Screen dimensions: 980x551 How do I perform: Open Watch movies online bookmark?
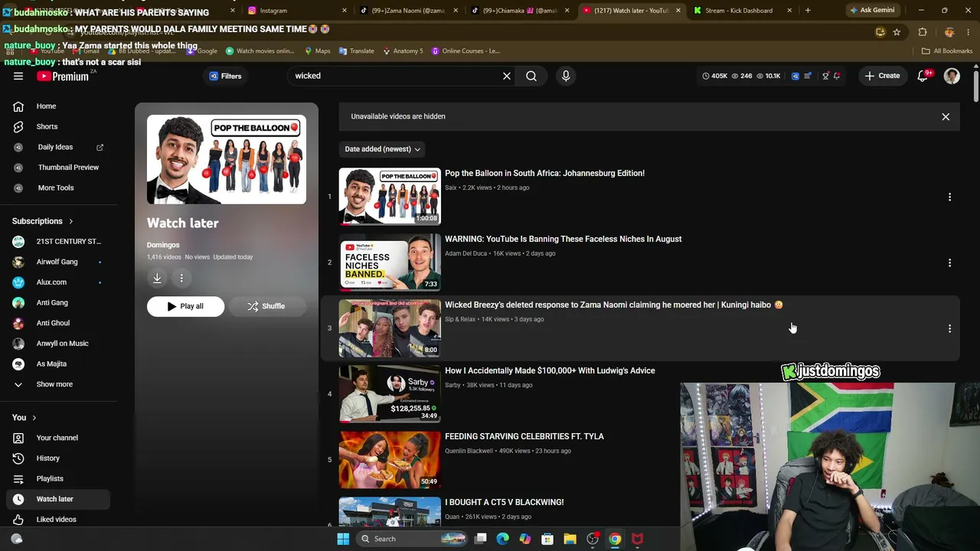click(x=260, y=51)
